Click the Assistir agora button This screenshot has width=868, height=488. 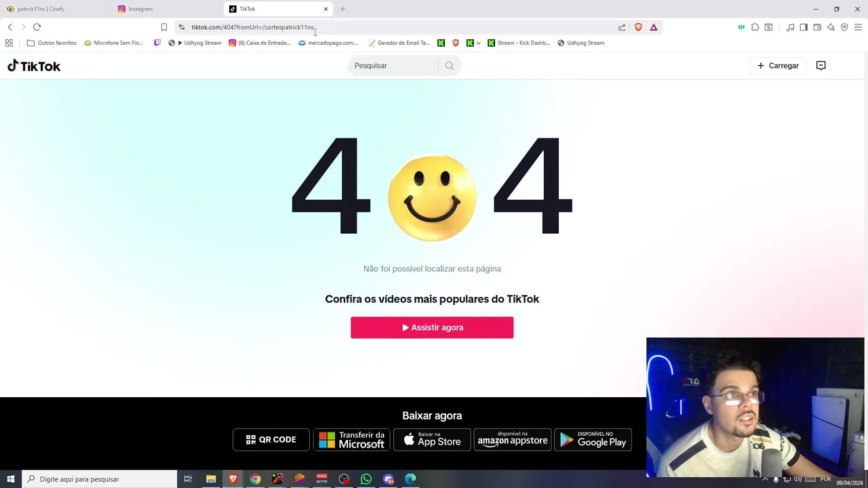coord(432,327)
